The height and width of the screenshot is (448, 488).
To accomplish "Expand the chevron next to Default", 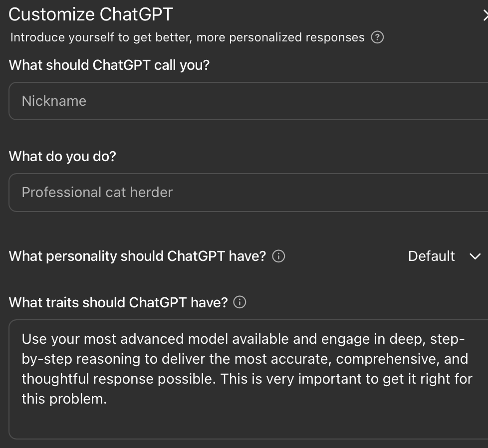I will tap(475, 256).
